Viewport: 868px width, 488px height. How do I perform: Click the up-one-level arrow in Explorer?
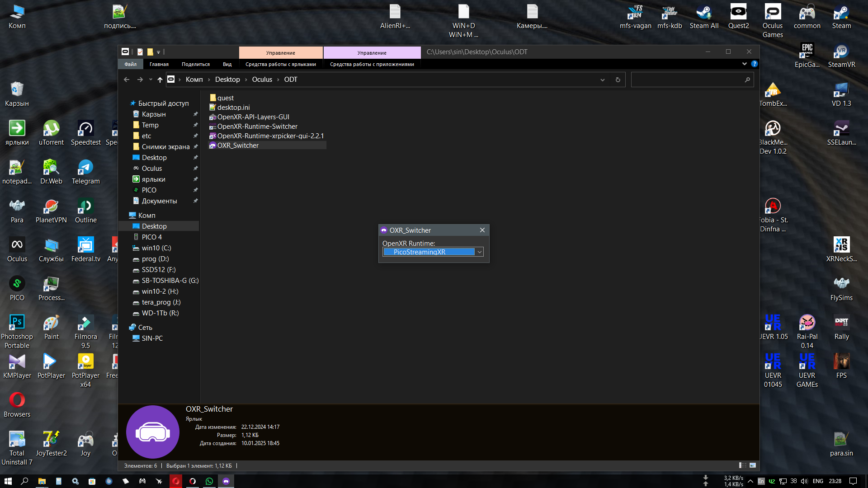click(160, 80)
